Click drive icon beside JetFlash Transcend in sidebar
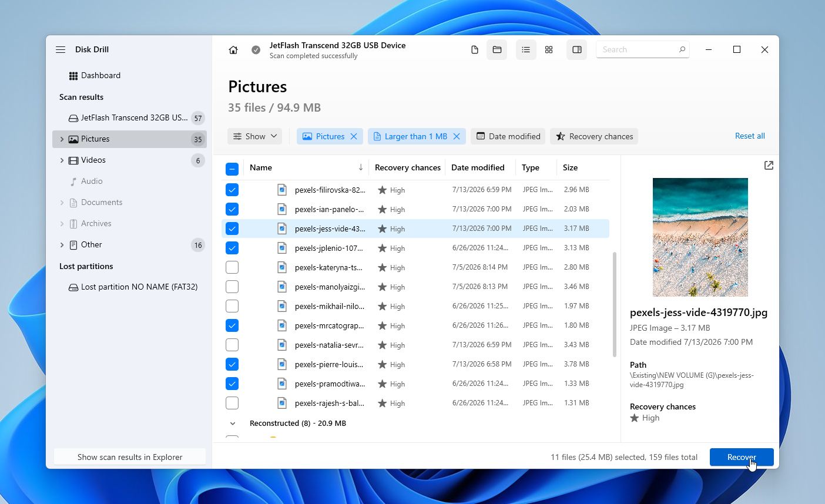Screen dimensions: 825x504 point(73,118)
